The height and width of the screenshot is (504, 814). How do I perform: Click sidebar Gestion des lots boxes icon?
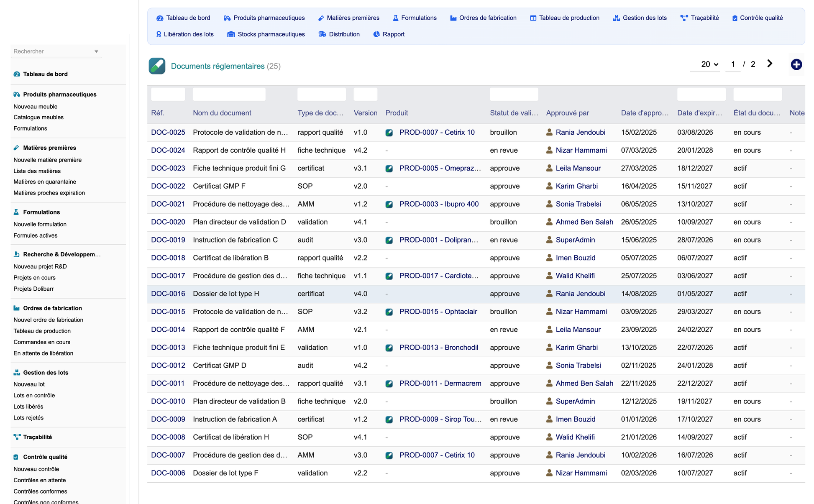(17, 373)
